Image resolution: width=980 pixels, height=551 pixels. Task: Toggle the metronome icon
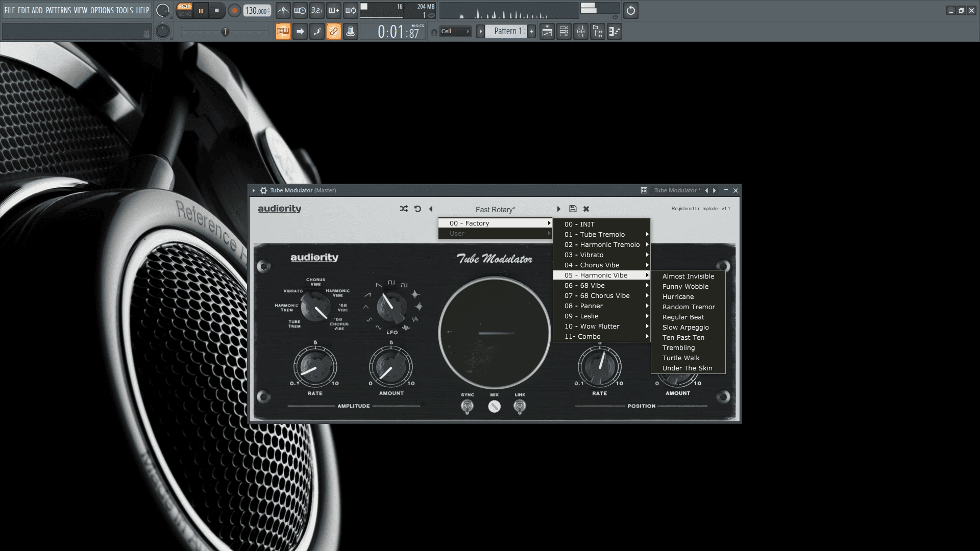[x=283, y=10]
